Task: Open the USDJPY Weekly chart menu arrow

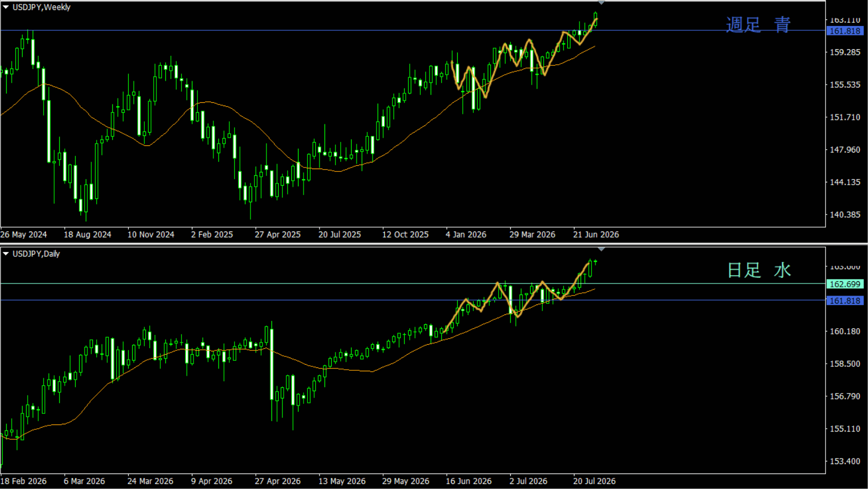Action: coord(6,7)
